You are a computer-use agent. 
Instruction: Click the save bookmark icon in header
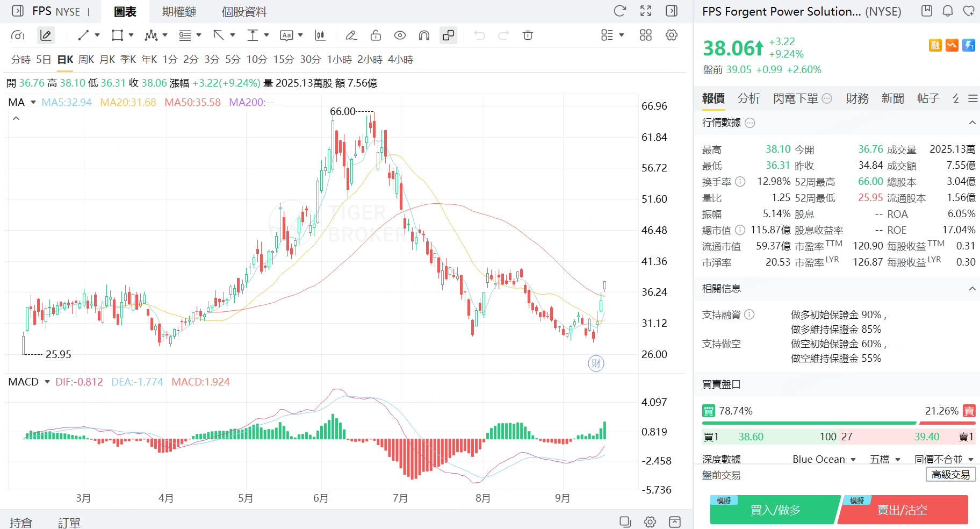coord(927,11)
